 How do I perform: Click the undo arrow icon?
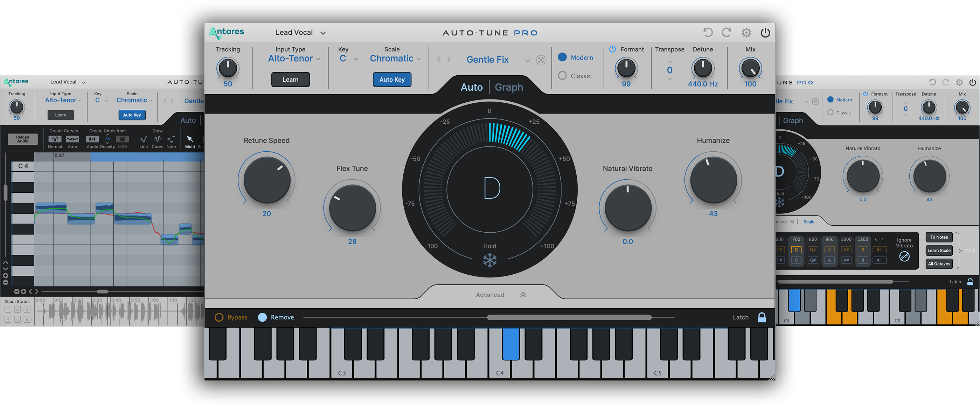708,32
